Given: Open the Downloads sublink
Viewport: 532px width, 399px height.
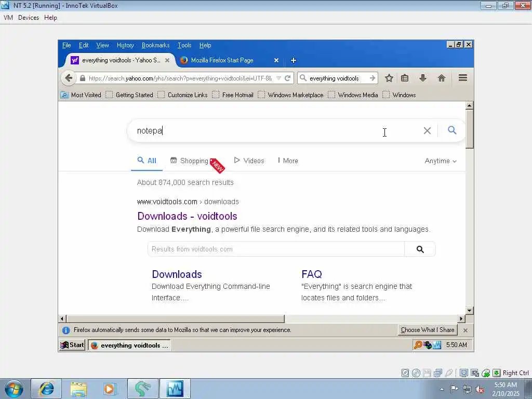Looking at the screenshot, I should point(177,274).
